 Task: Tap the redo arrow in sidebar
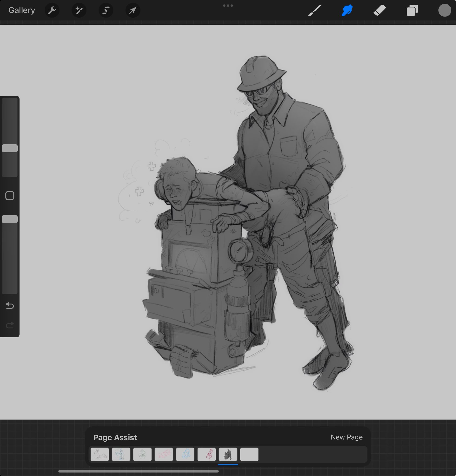[10, 325]
